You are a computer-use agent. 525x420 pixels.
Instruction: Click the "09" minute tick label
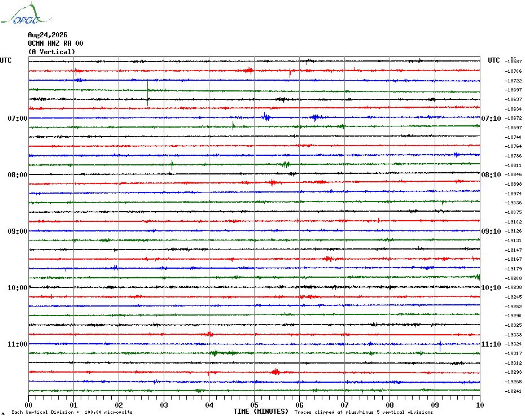tap(435, 405)
